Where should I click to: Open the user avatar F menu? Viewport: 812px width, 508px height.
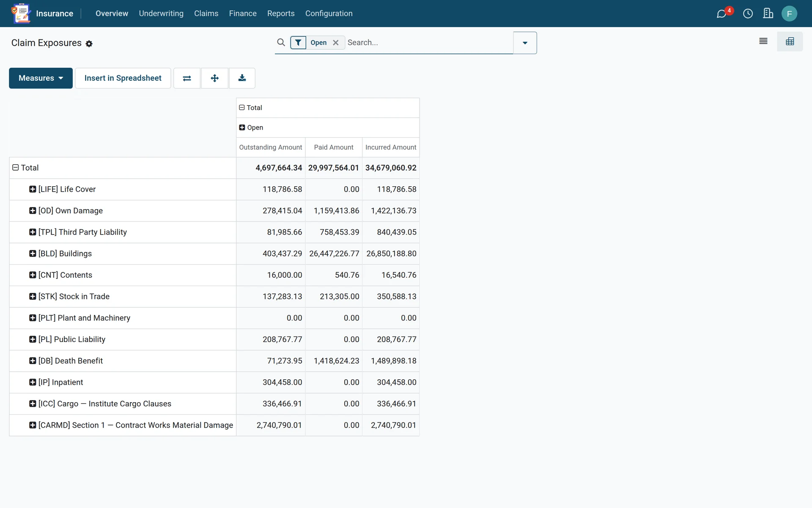point(789,14)
